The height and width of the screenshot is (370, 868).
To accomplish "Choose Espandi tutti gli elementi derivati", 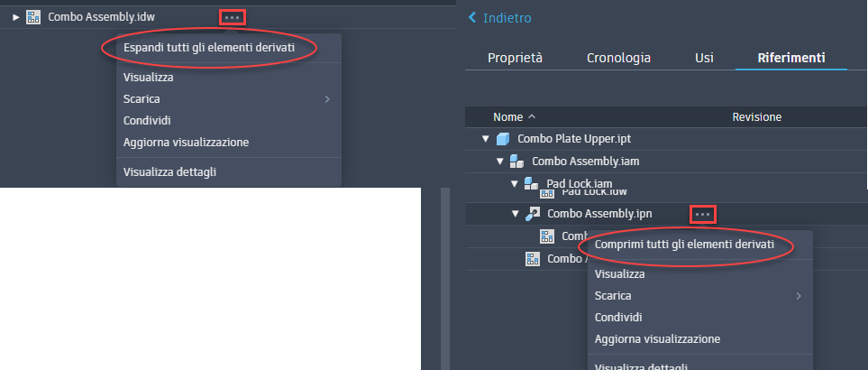I will click(x=209, y=48).
